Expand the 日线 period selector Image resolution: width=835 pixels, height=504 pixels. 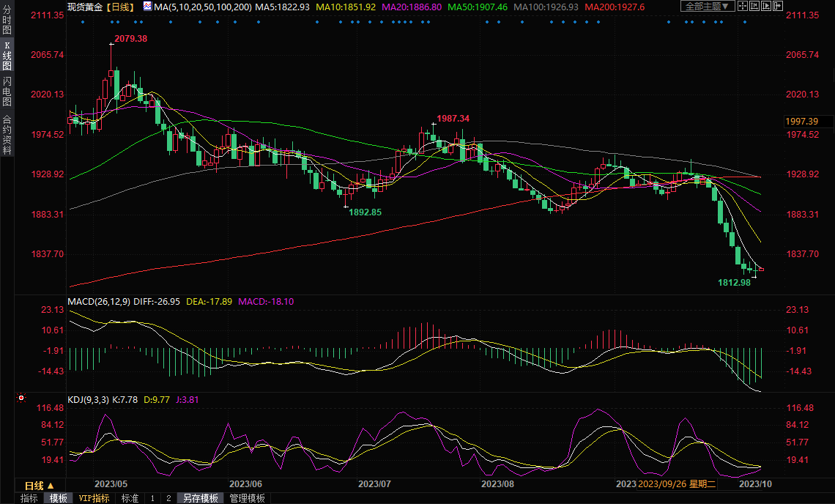(40, 486)
